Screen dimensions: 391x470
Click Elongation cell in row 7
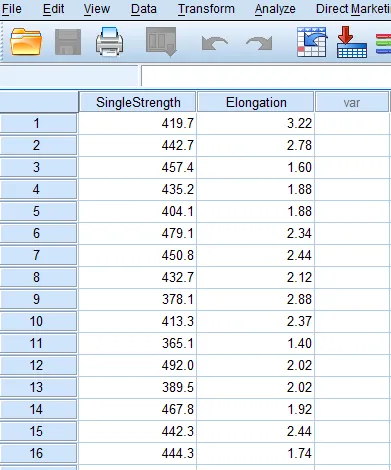pos(256,255)
